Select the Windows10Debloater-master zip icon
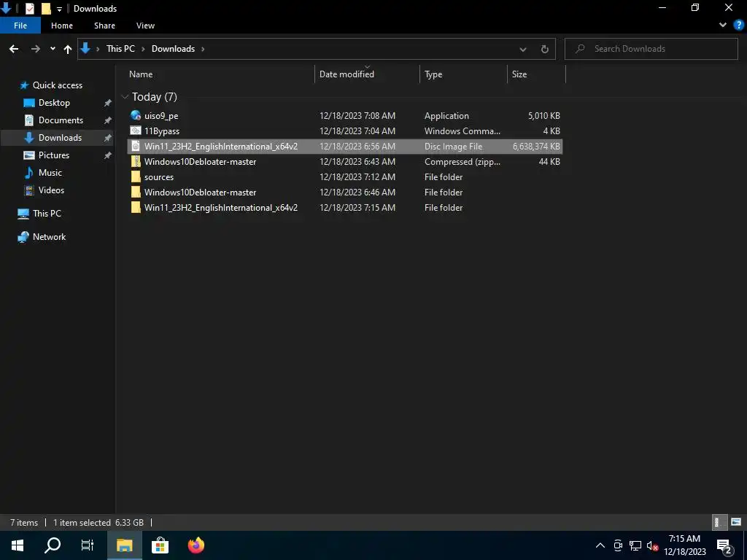 pos(136,161)
